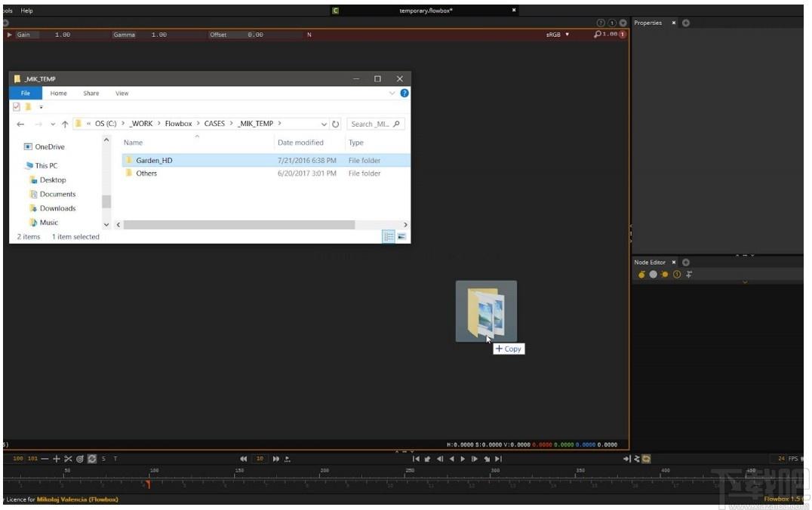This screenshot has width=812, height=510.
Task: Open Downloads in Explorer sidebar
Action: pyautogui.click(x=57, y=208)
